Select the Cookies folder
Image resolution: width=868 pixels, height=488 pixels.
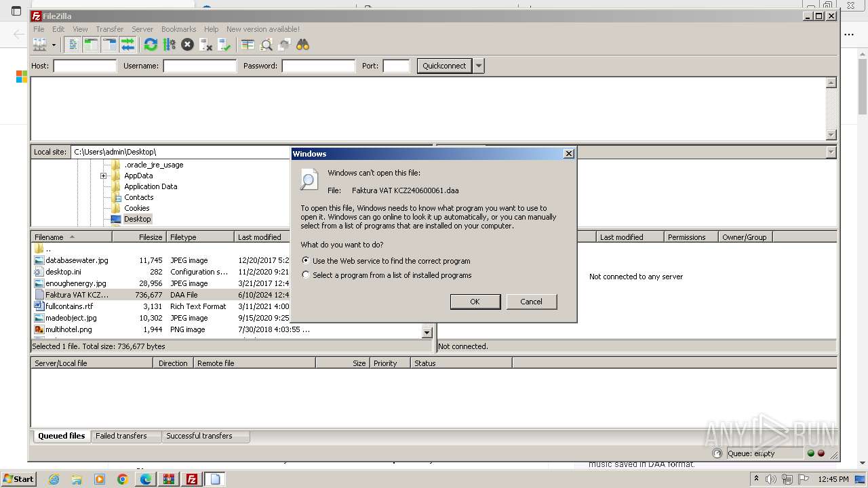point(136,208)
